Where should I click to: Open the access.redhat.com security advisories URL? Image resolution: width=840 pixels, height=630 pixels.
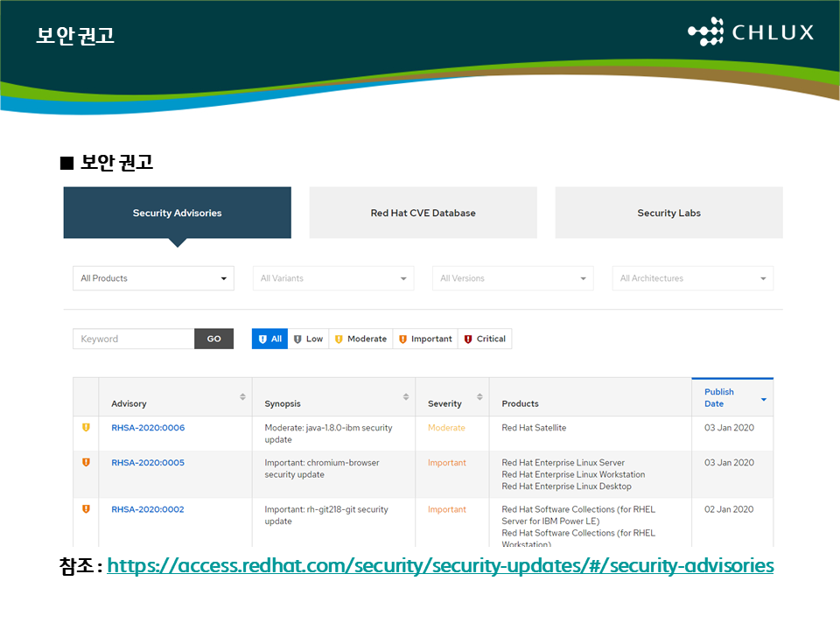pyautogui.click(x=440, y=565)
